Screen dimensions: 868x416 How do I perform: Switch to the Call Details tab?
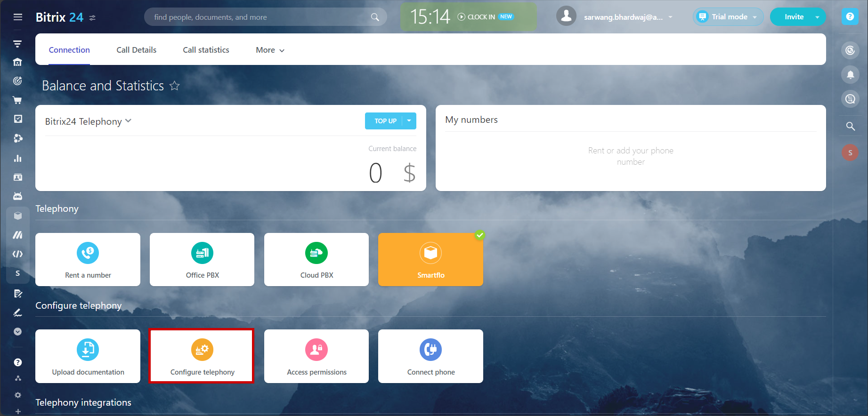coord(137,50)
